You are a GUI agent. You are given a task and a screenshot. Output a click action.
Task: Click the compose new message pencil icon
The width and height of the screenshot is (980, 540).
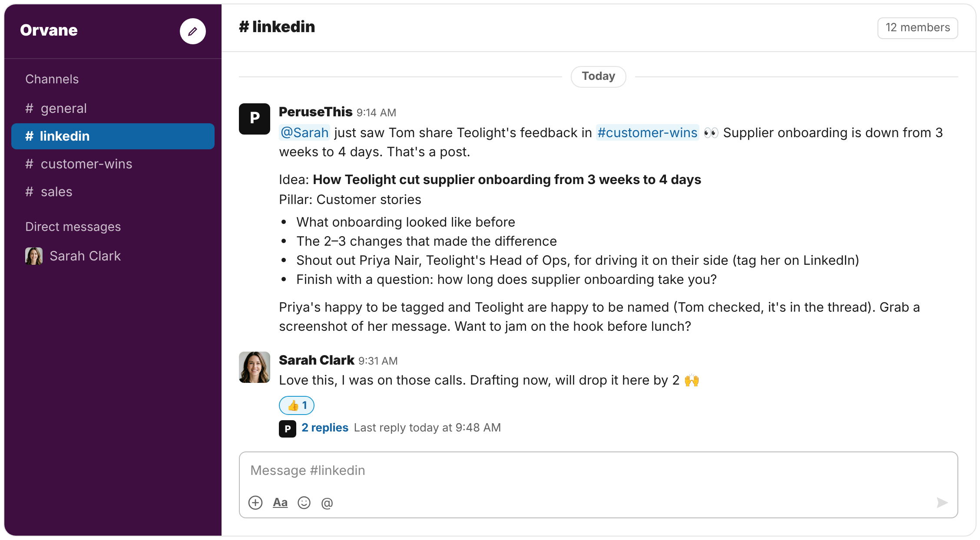coord(192,31)
